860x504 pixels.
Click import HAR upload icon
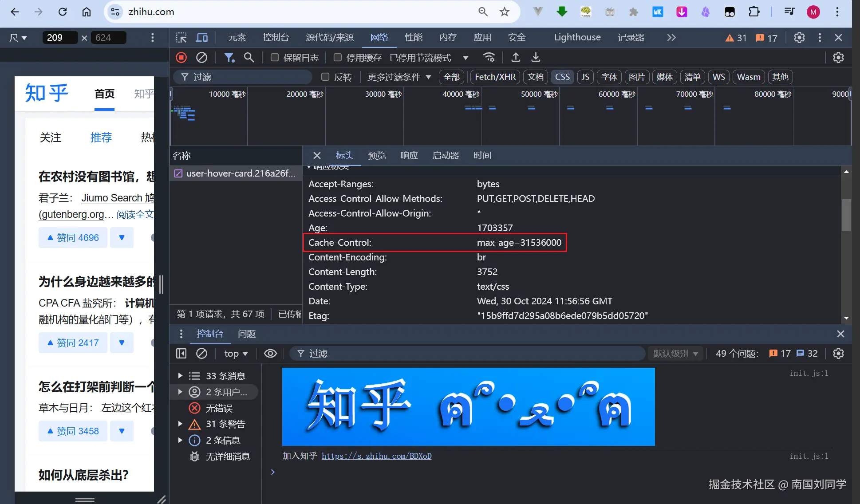point(516,57)
